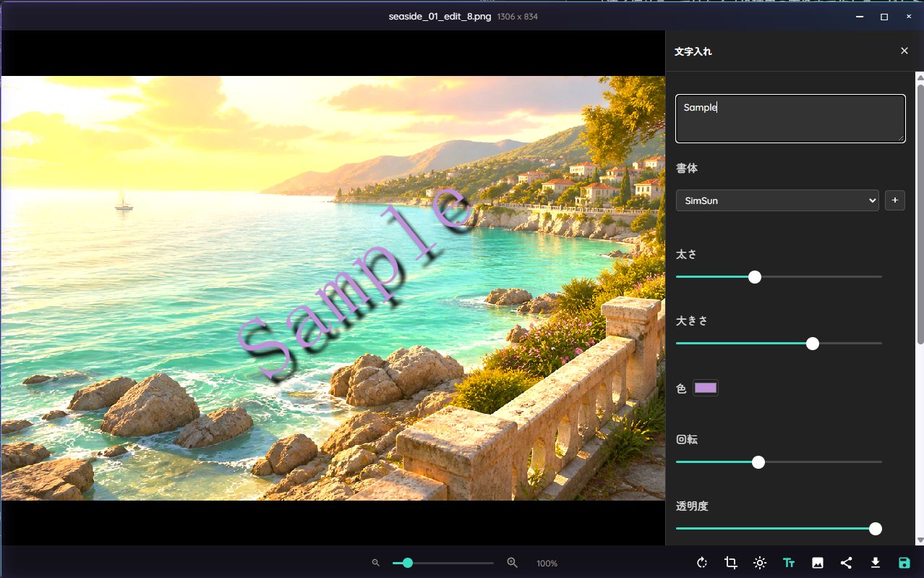Open the purple 色 color swatch
The height and width of the screenshot is (578, 924).
point(706,388)
